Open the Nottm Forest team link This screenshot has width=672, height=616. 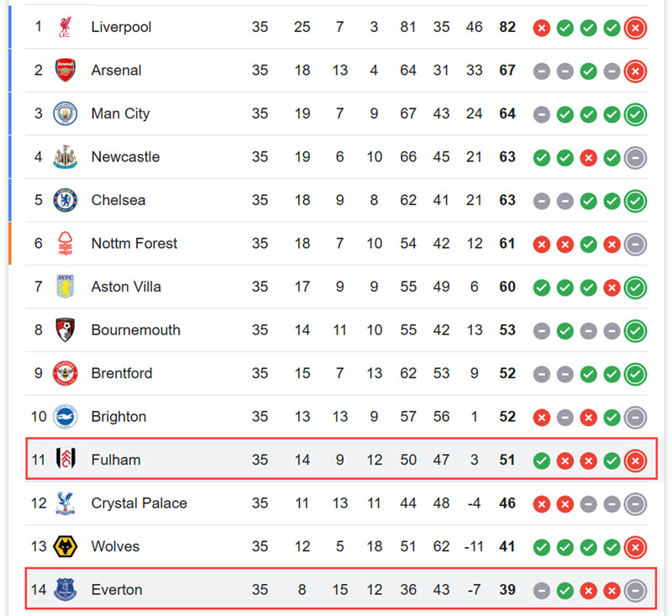pyautogui.click(x=134, y=244)
